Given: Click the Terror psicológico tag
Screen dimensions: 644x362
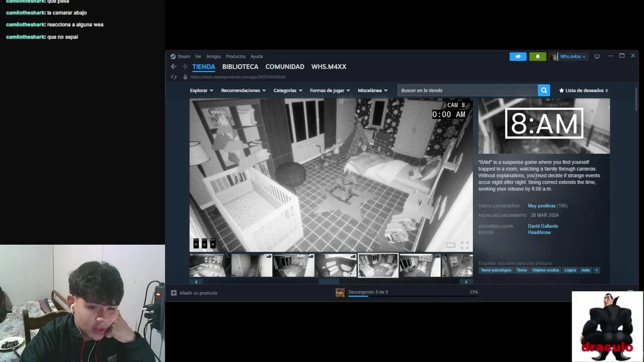Looking at the screenshot, I should 496,270.
